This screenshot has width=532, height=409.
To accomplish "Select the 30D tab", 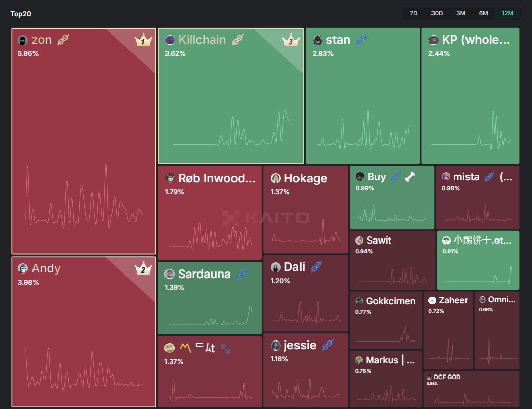I will [437, 13].
